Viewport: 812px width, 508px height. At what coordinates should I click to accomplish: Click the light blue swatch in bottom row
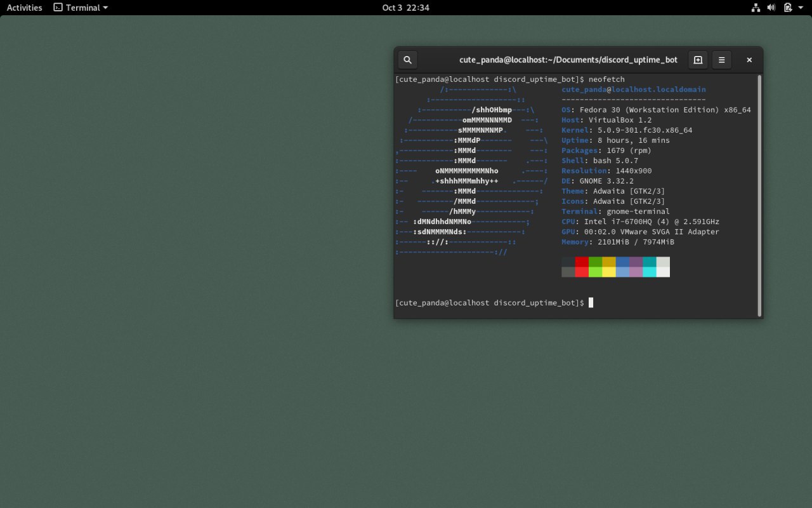pyautogui.click(x=622, y=272)
